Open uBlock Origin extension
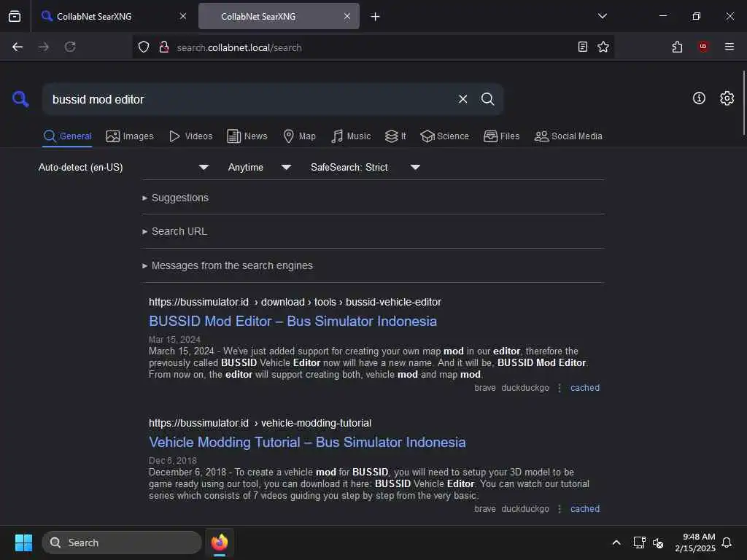The height and width of the screenshot is (560, 747). pyautogui.click(x=703, y=46)
